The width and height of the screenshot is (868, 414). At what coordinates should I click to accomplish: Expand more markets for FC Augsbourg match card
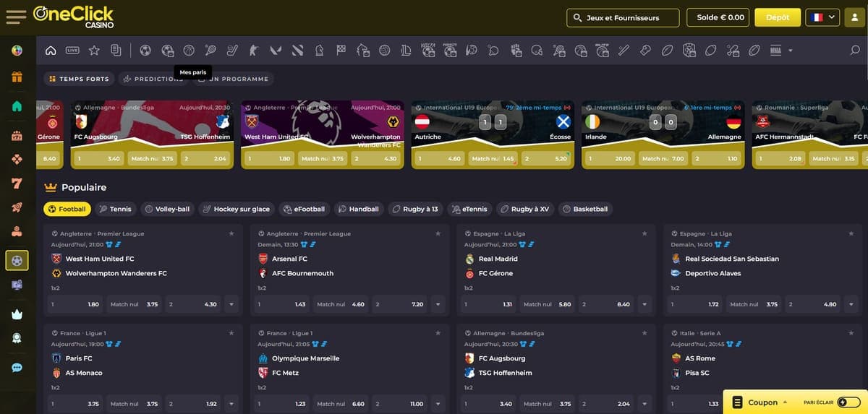(x=644, y=404)
